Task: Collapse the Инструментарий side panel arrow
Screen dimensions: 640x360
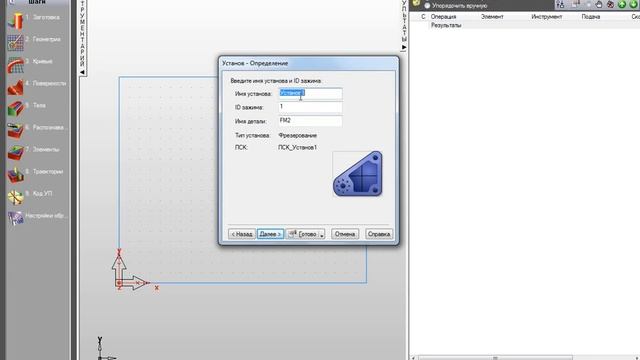Action: click(82, 72)
